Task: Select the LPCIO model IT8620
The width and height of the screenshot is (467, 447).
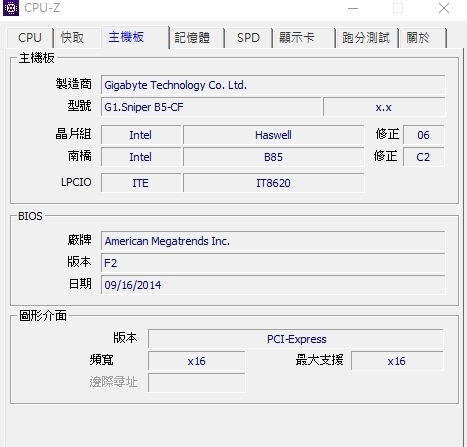Action: pos(273,183)
